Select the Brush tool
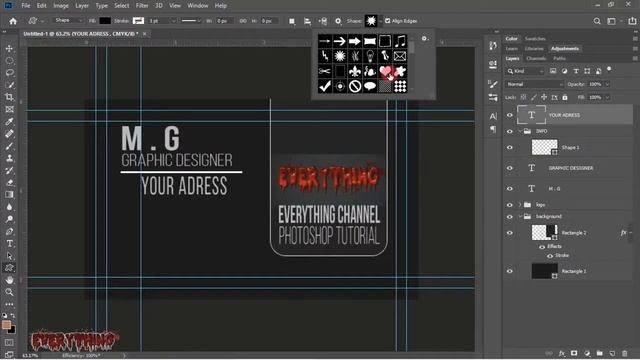 coord(9,146)
